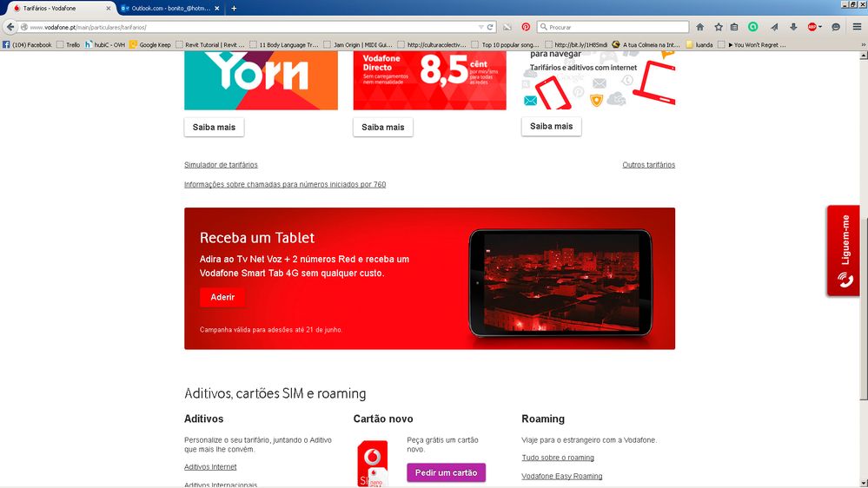Bookmark this page with the star icon
Viewport: 868px width, 488px height.
click(718, 27)
